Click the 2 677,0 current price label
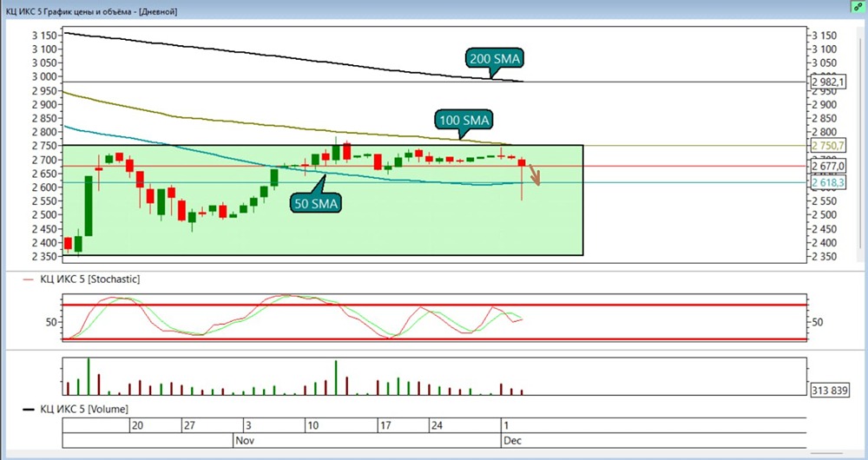Viewport: 868px width, 460px height. pyautogui.click(x=828, y=166)
